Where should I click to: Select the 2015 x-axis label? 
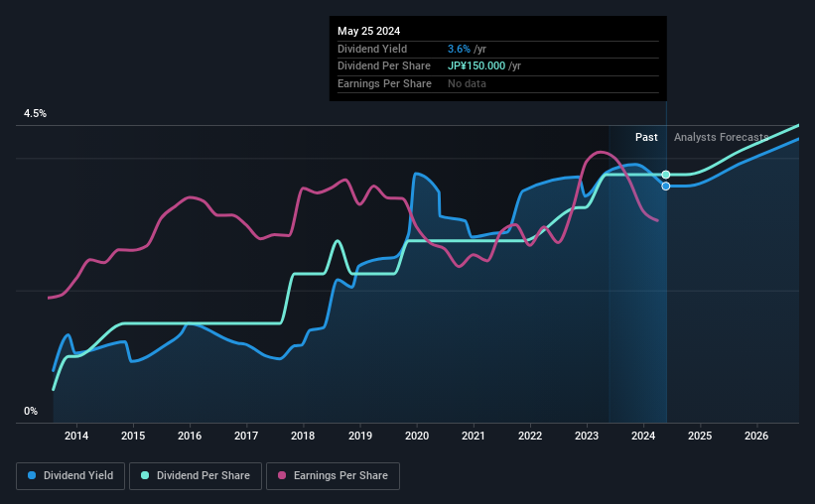point(133,436)
